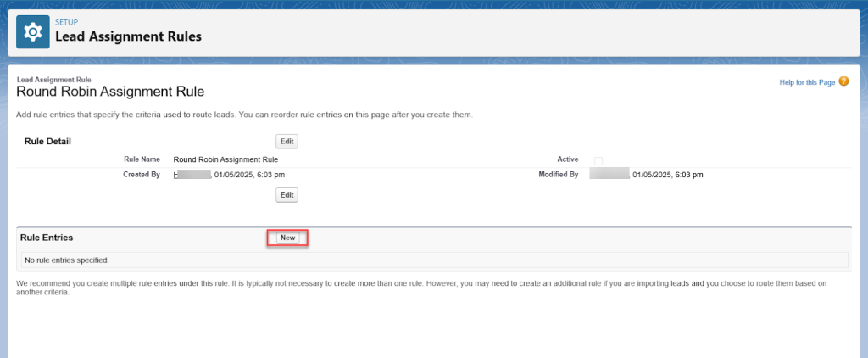The width and height of the screenshot is (868, 358).
Task: Open the Created By user link
Action: click(x=191, y=175)
